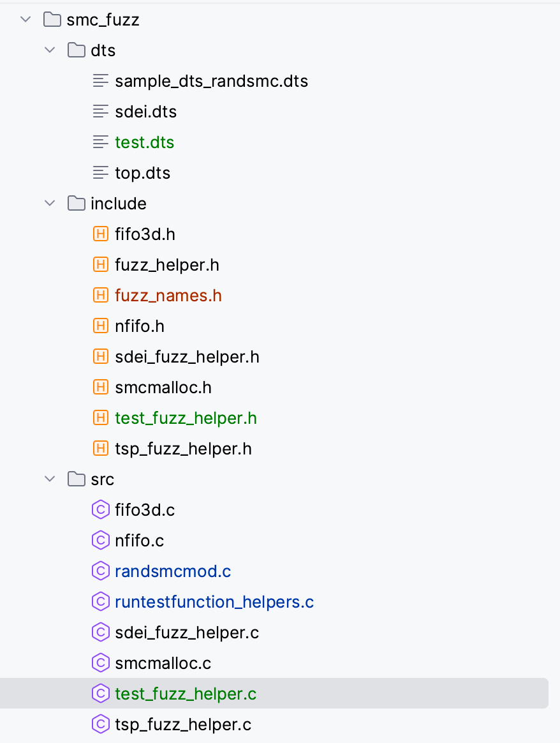Click the src folder icon
The image size is (560, 743).
point(77,479)
